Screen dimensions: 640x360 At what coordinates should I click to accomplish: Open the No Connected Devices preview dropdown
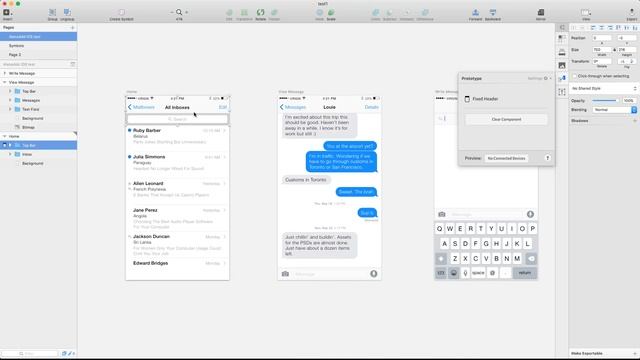(506, 158)
